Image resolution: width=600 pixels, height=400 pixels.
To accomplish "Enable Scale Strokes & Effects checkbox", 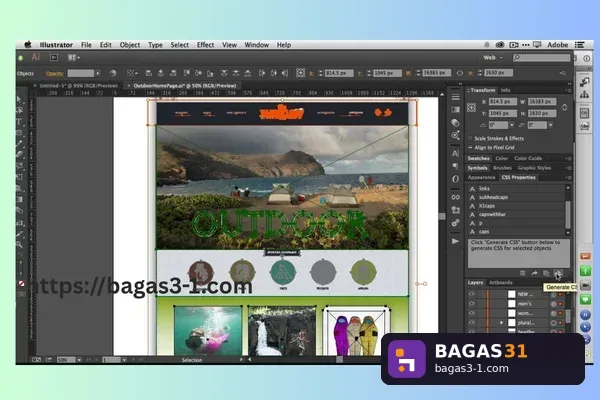I will (470, 139).
